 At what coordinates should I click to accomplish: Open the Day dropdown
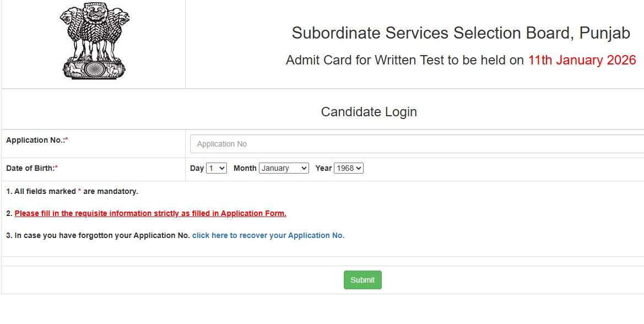[x=216, y=168]
